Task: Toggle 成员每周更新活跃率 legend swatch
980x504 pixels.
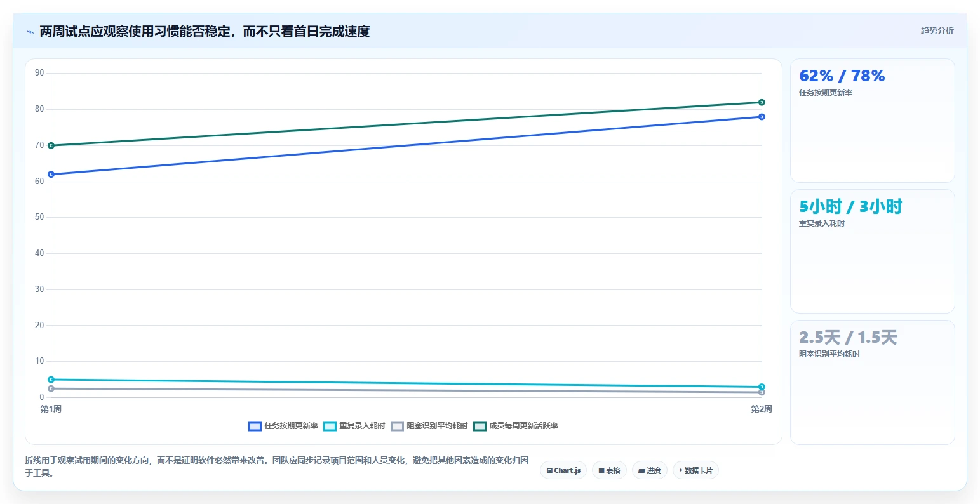Action: (x=480, y=427)
